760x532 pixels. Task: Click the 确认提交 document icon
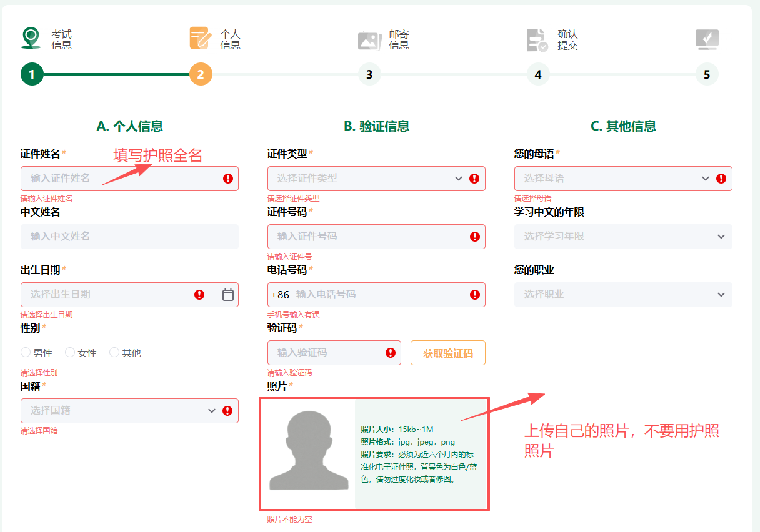click(537, 40)
